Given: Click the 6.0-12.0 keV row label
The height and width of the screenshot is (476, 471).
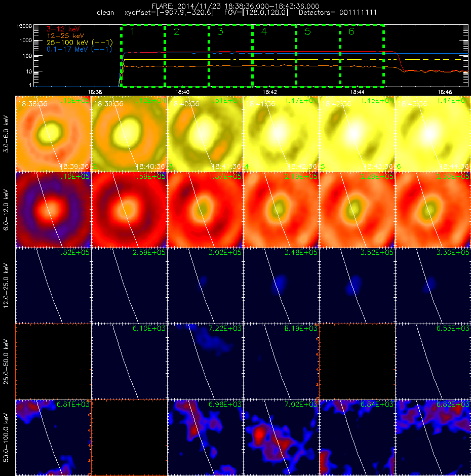Looking at the screenshot, I should (x=6, y=210).
